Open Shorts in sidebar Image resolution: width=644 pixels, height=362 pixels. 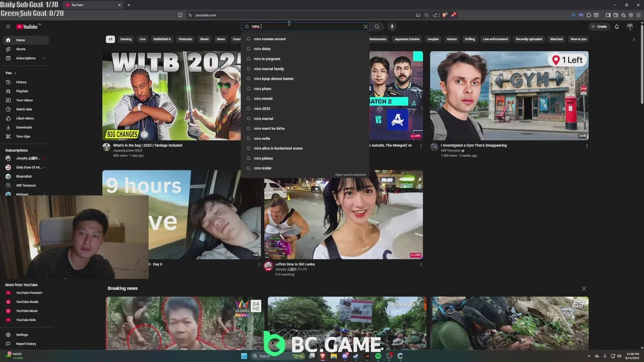26,49
